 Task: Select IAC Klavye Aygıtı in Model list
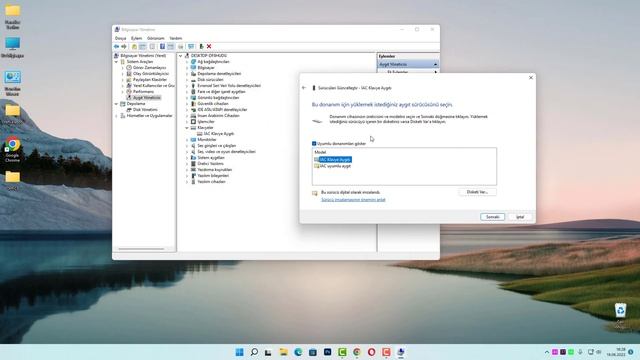click(x=335, y=160)
